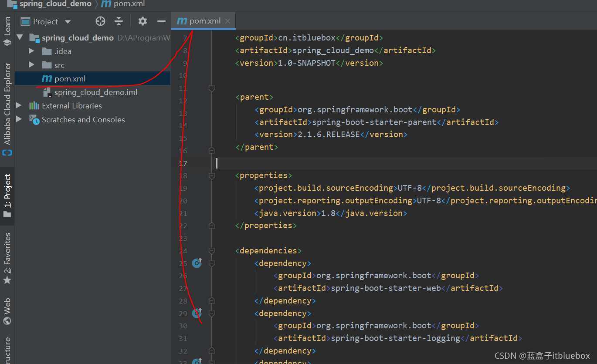Viewport: 597px width, 364px height.
Task: Click the java.version 1.8 value
Action: point(328,213)
